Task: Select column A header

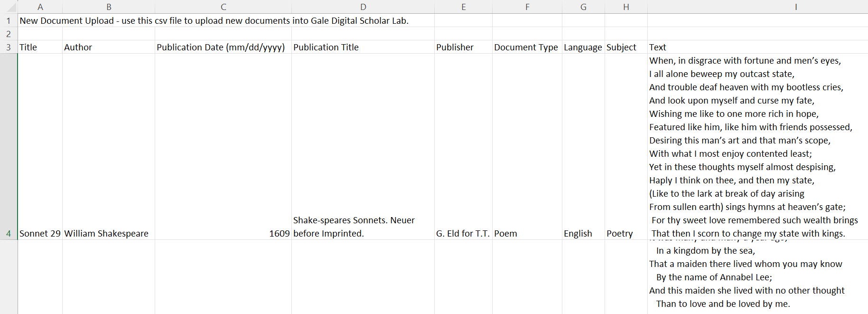Action: coord(40,7)
